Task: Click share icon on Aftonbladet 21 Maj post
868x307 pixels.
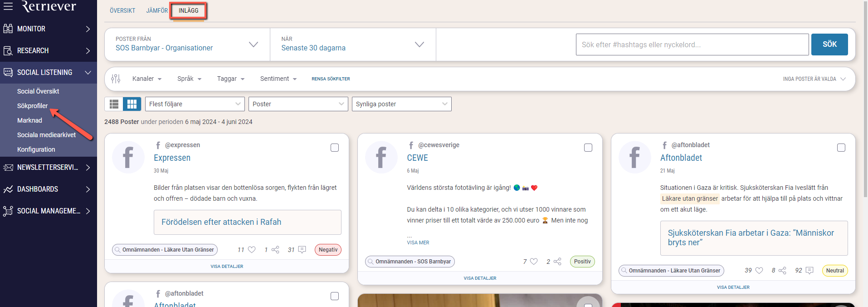Action: coord(782,270)
